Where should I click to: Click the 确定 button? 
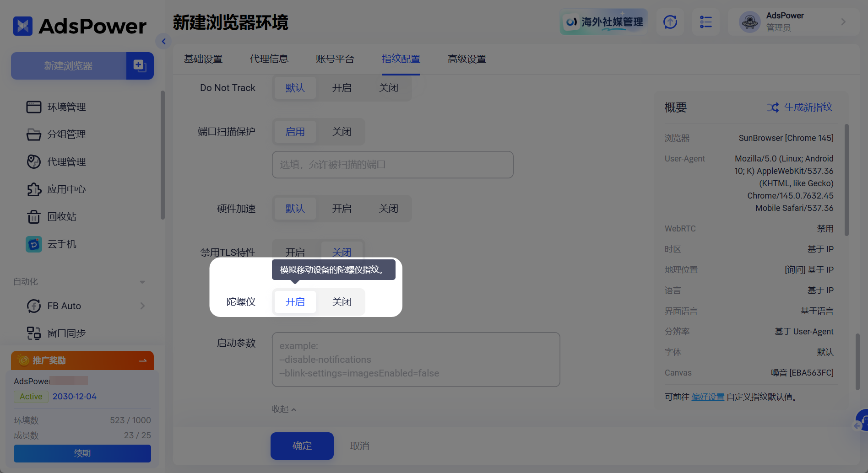(302, 446)
